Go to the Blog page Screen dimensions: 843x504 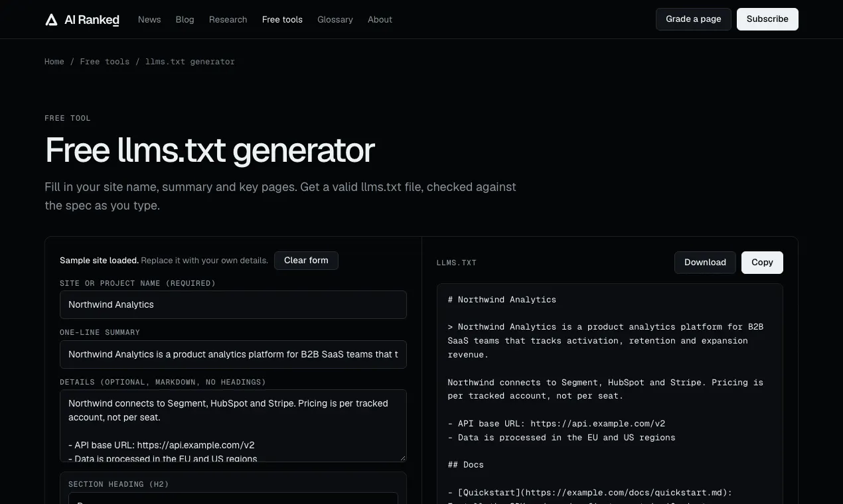coord(185,19)
